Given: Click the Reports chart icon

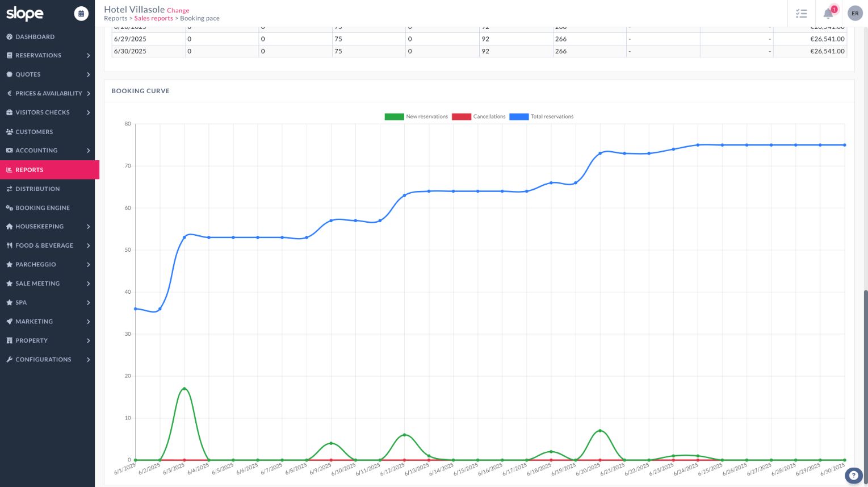Looking at the screenshot, I should click(9, 170).
